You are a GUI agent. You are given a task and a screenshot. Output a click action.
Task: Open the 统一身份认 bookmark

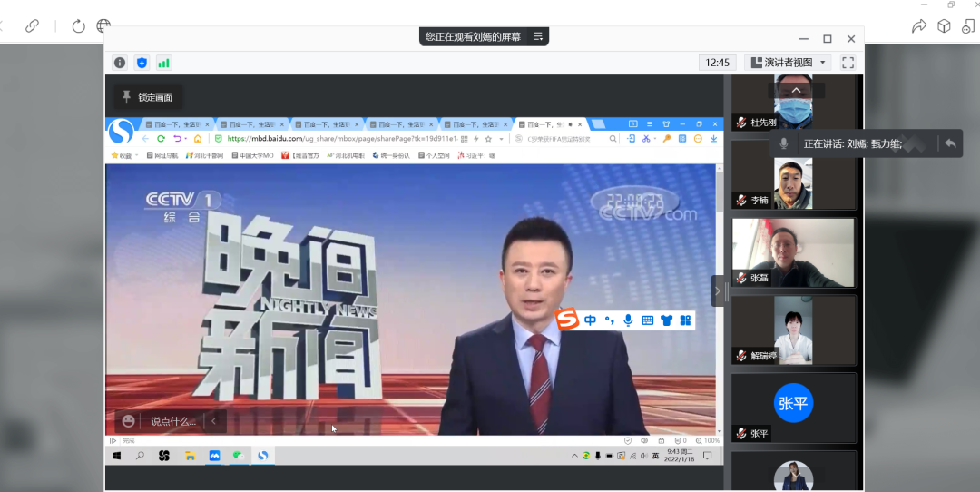[390, 155]
